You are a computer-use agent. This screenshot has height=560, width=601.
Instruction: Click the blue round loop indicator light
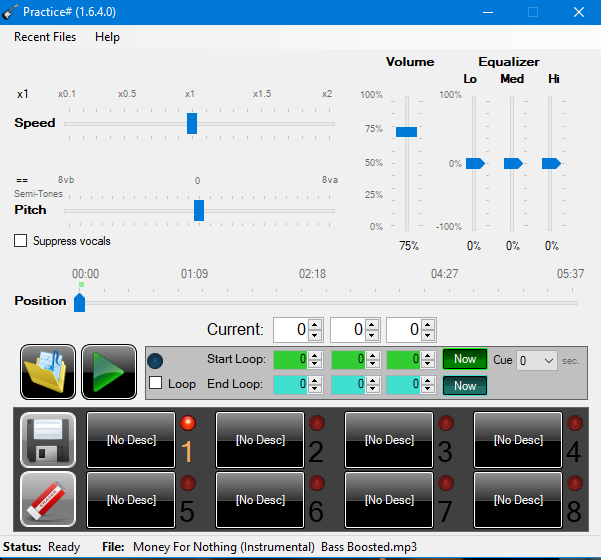coord(155,361)
